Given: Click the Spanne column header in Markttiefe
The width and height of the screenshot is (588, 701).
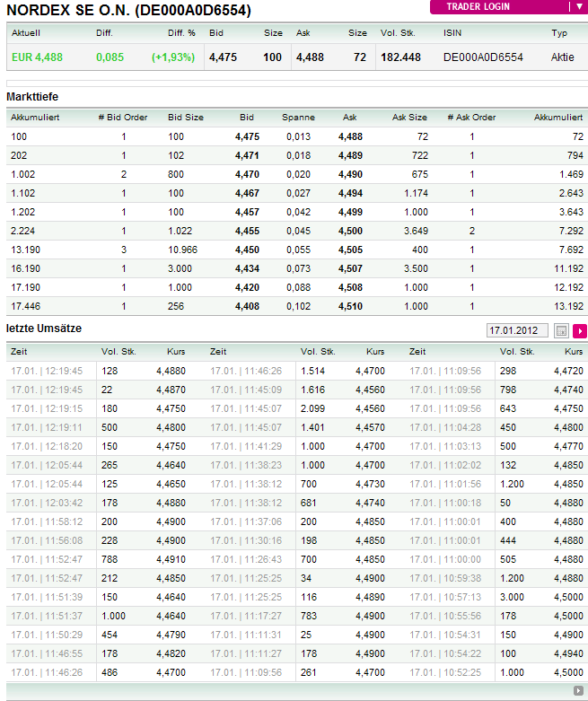Looking at the screenshot, I should 298,118.
